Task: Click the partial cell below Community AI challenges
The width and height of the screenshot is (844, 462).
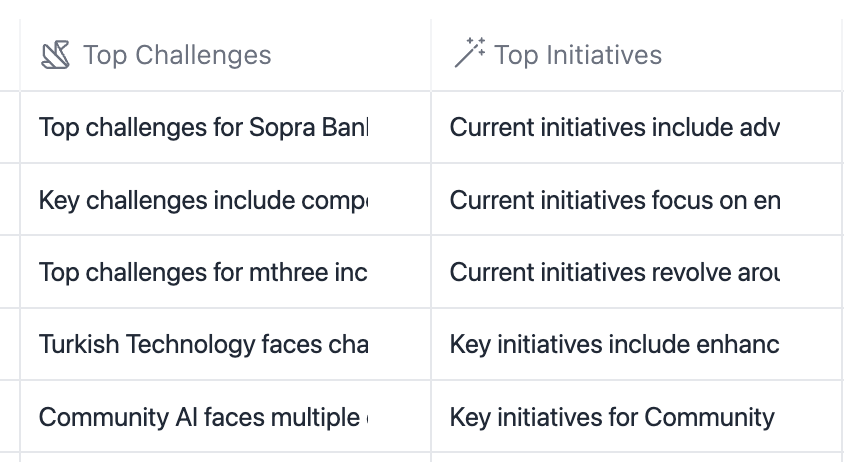Action: click(225, 457)
